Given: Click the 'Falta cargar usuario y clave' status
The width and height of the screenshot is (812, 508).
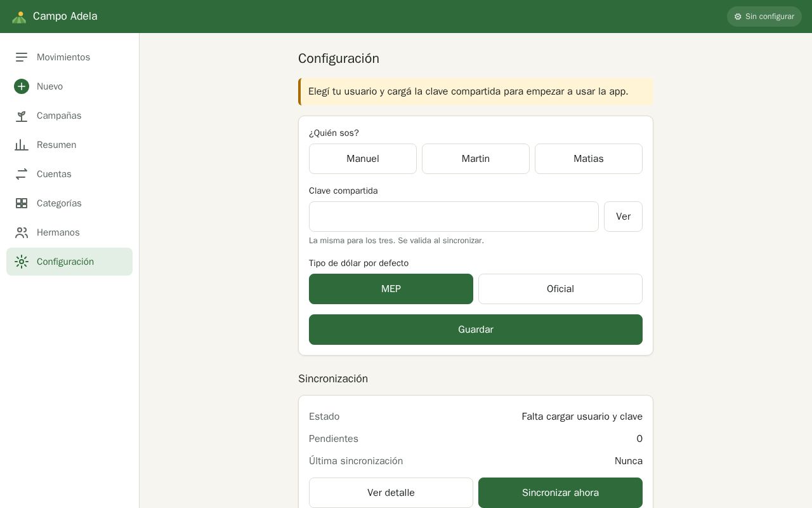Looking at the screenshot, I should [582, 417].
